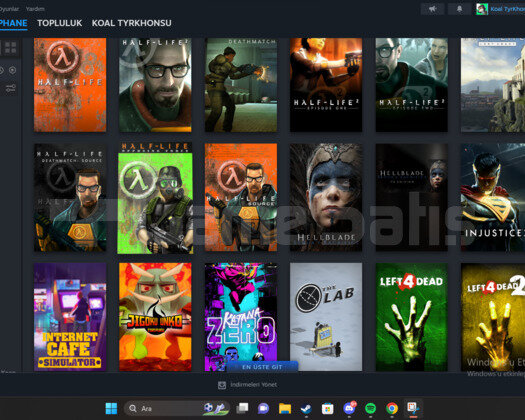Select the green Half-Life Opposing Force cover
The image size is (525, 420).
(155, 198)
